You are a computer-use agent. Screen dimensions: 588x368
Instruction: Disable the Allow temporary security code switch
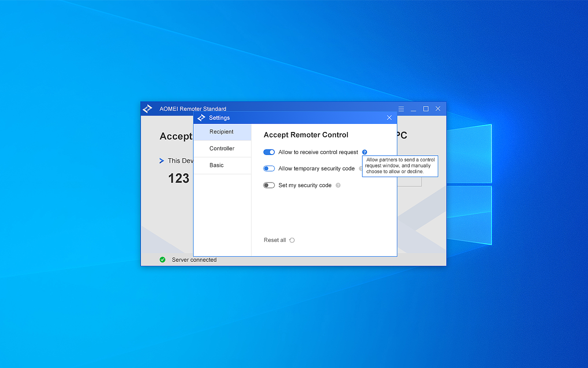pyautogui.click(x=269, y=169)
